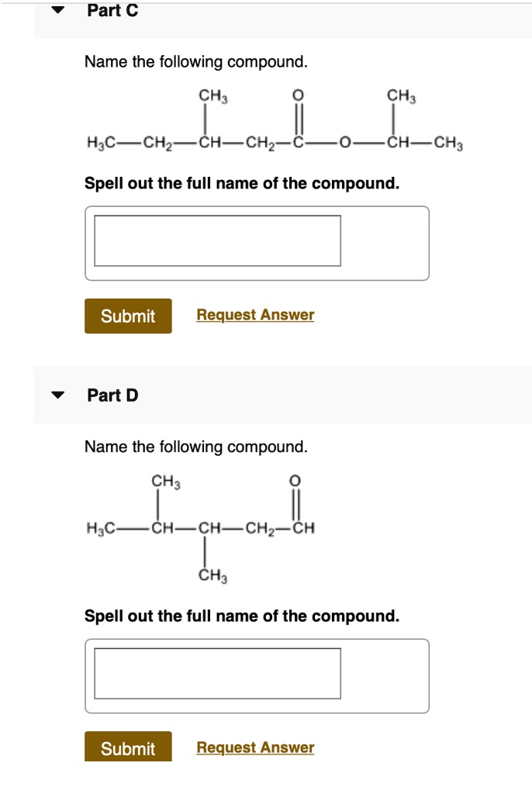This screenshot has width=532, height=794.
Task: Follow the Part D Request Answer link
Action: pyautogui.click(x=255, y=747)
